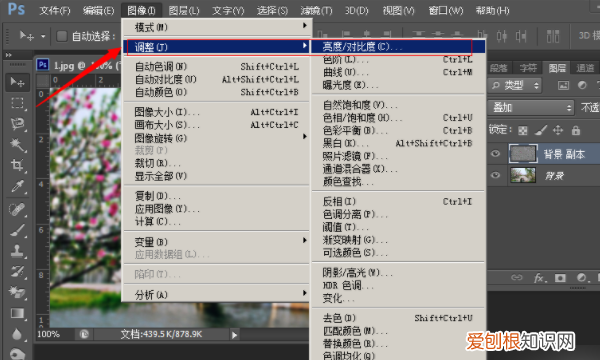Viewport: 600px width, 360px height.
Task: Select the Rectangular Marquee tool
Action: click(x=17, y=103)
